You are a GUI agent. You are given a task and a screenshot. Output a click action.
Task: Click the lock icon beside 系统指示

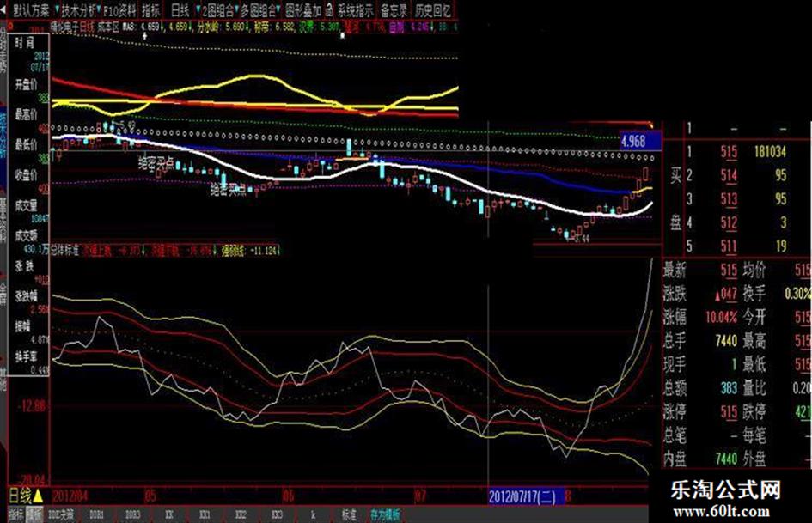329,9
